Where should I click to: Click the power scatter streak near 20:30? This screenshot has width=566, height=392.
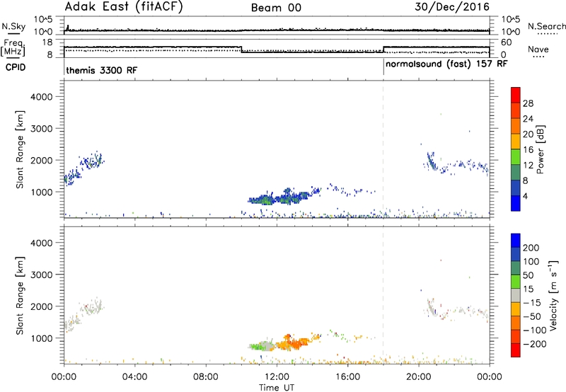coord(431,161)
